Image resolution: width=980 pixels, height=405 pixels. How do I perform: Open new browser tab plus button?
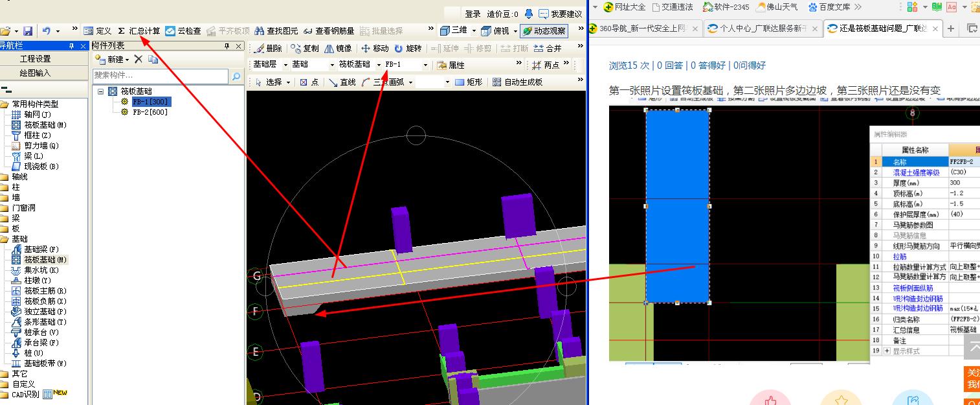950,29
